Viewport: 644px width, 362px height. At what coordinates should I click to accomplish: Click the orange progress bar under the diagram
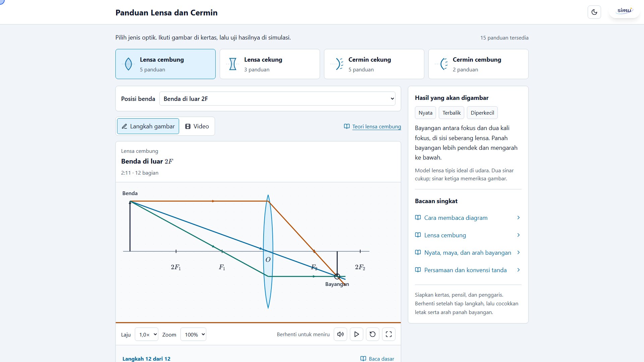[x=258, y=322]
